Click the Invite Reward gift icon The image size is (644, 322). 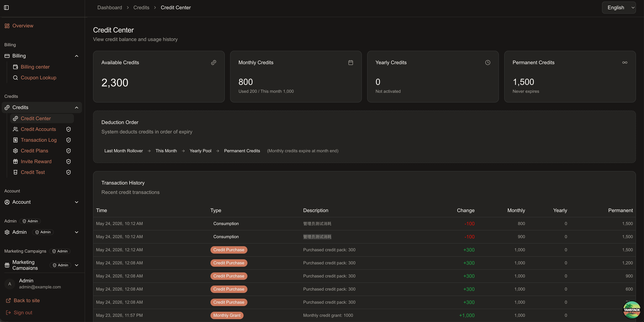pos(15,161)
